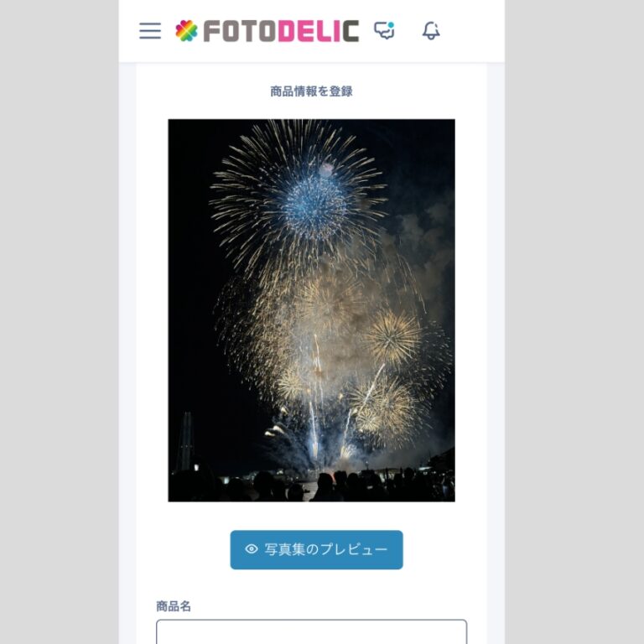Click the tower silhouette in the photo
The width and height of the screenshot is (644, 644).
tap(185, 442)
